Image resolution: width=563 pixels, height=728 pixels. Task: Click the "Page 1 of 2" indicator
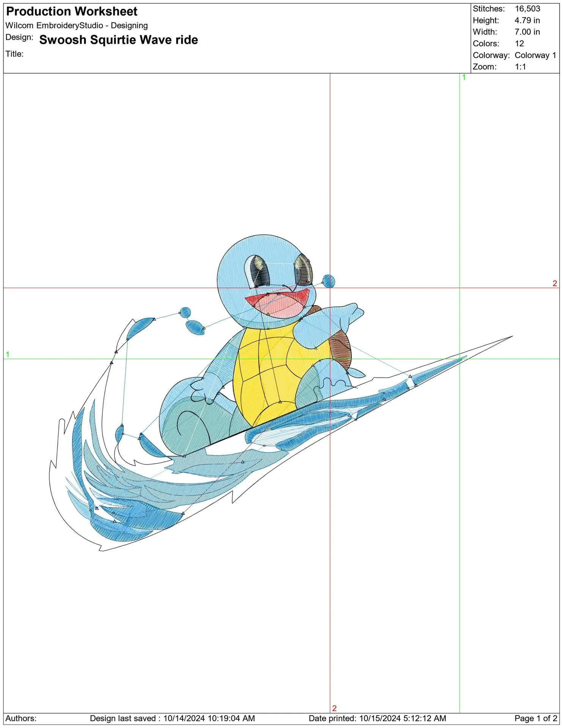[x=536, y=718]
